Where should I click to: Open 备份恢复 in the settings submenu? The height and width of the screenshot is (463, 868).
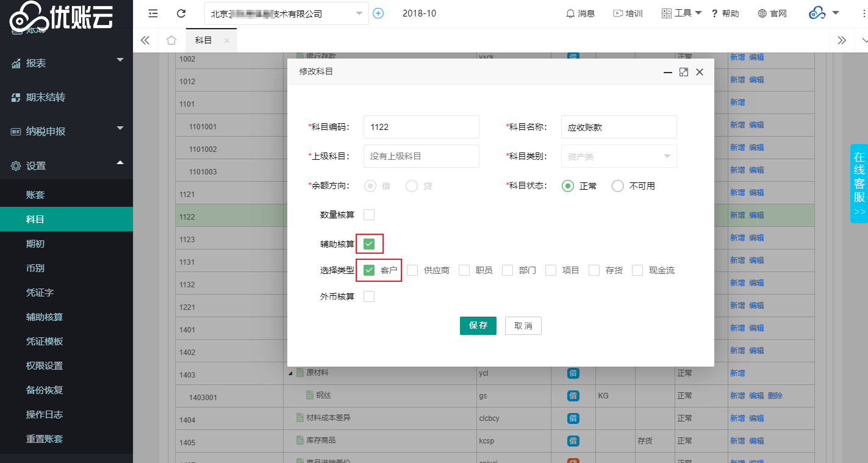(x=66, y=390)
